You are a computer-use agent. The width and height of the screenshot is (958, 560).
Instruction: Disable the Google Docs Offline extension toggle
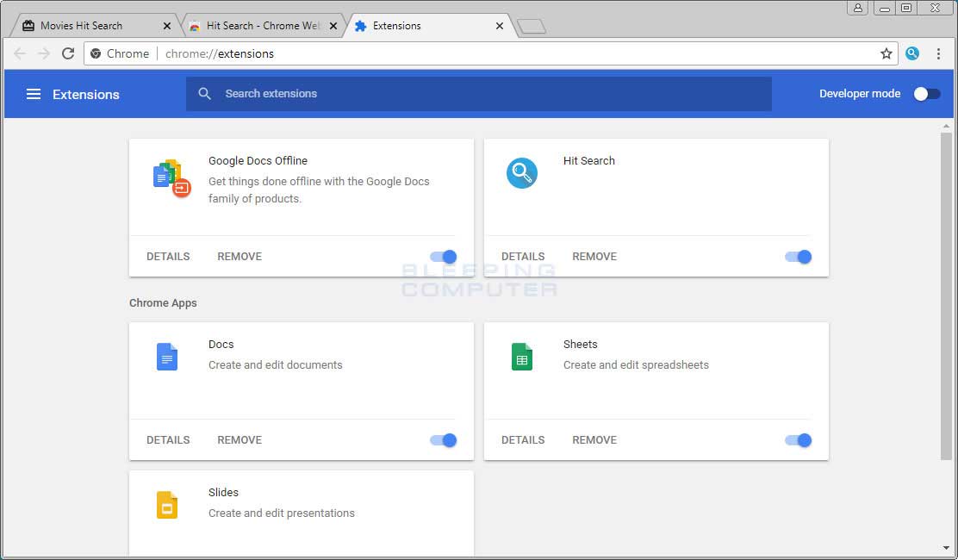tap(444, 257)
